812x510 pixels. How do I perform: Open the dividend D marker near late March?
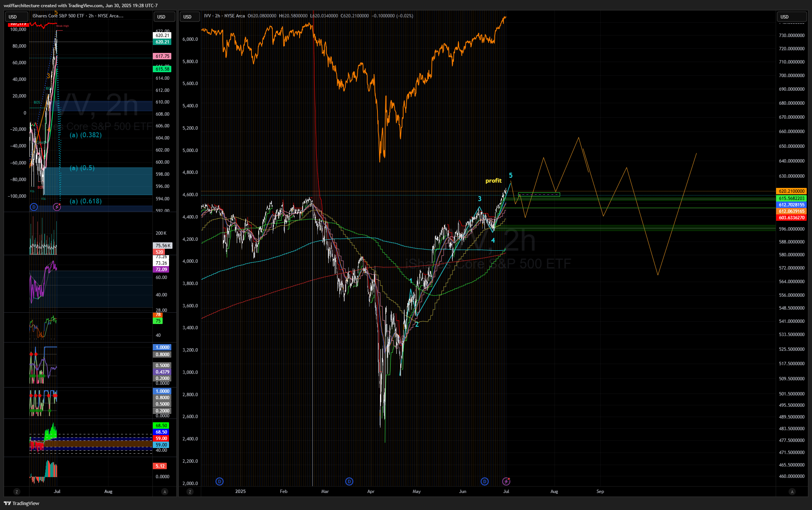[349, 481]
